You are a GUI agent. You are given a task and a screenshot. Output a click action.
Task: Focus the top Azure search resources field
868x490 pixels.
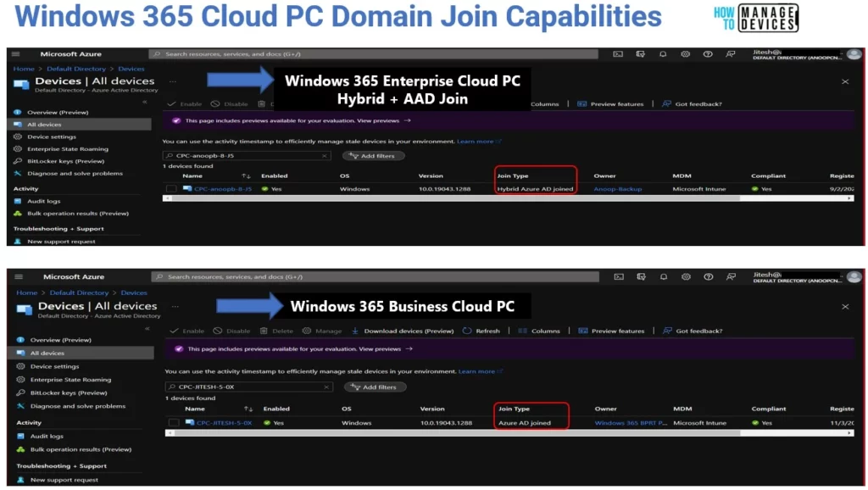click(x=373, y=54)
